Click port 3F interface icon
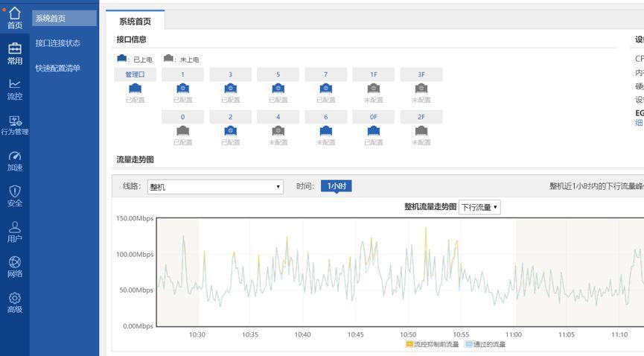 click(421, 89)
